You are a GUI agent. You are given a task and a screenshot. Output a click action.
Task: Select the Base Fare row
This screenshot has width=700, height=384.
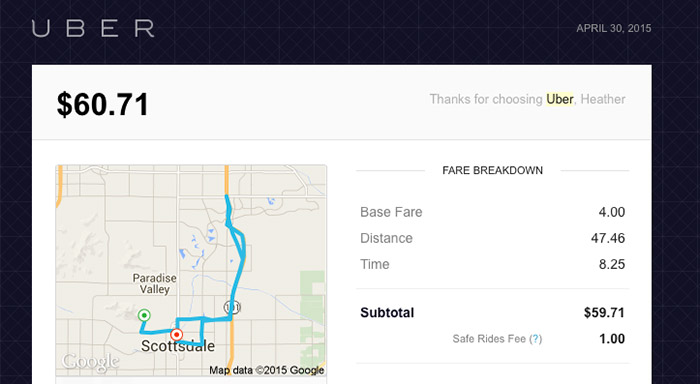(492, 212)
